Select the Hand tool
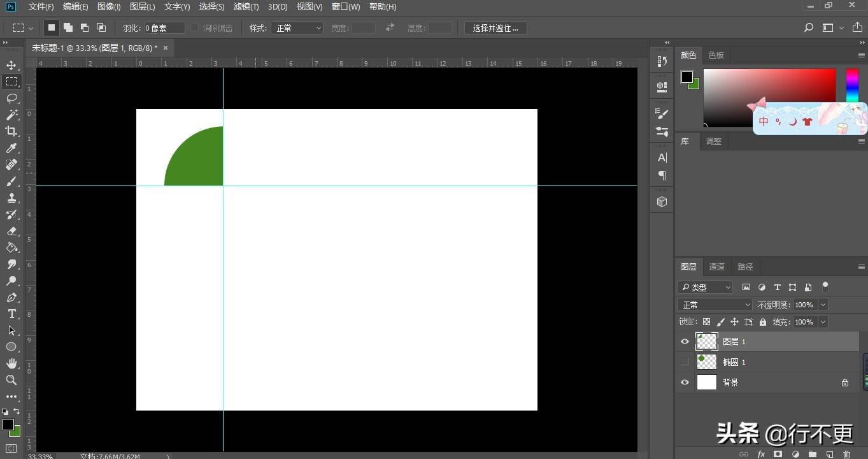Screen dimensions: 868x459 point(11,363)
